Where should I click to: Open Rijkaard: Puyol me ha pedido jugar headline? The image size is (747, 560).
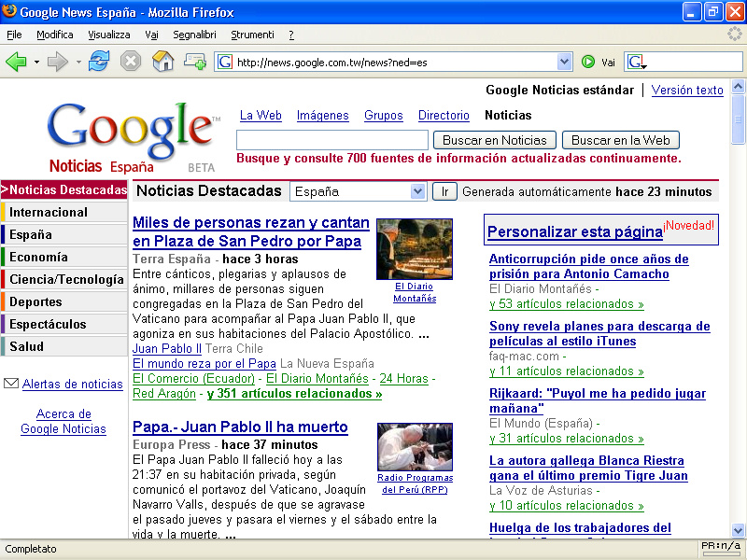(x=598, y=400)
